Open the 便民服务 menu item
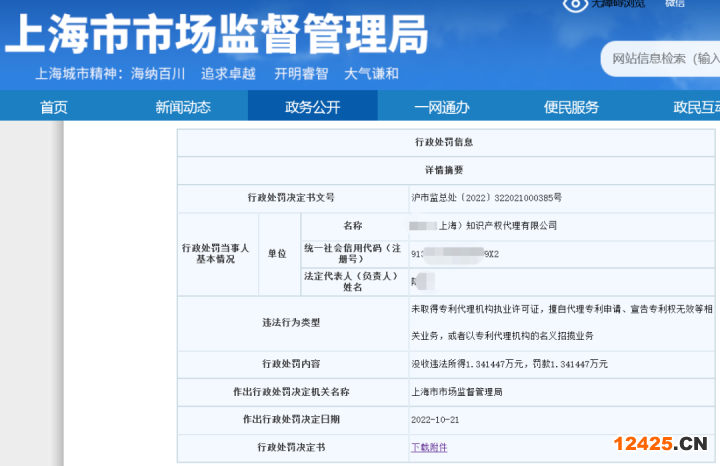Image resolution: width=720 pixels, height=466 pixels. point(571,107)
